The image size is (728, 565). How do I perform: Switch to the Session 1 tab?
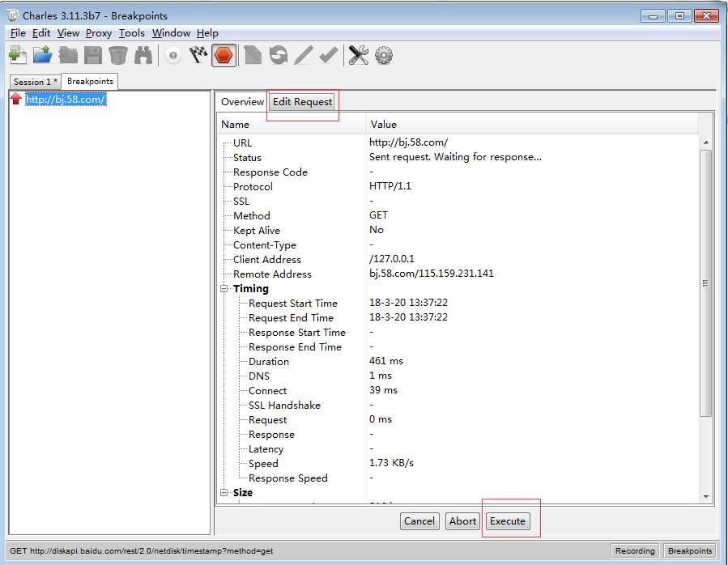click(36, 82)
